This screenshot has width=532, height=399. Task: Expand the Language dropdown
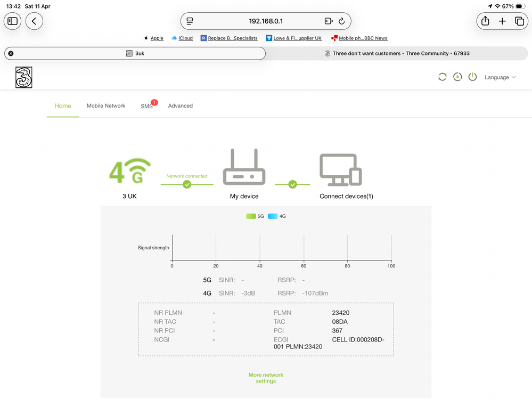[500, 77]
